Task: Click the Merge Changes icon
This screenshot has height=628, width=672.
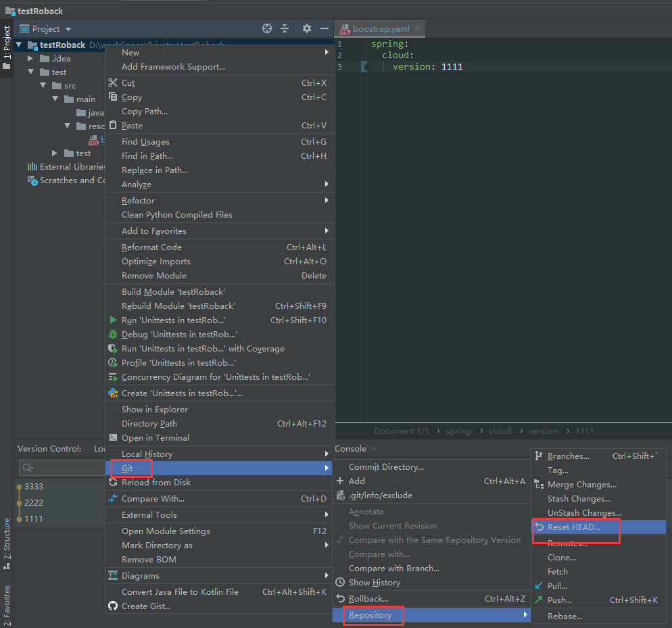Action: tap(539, 485)
